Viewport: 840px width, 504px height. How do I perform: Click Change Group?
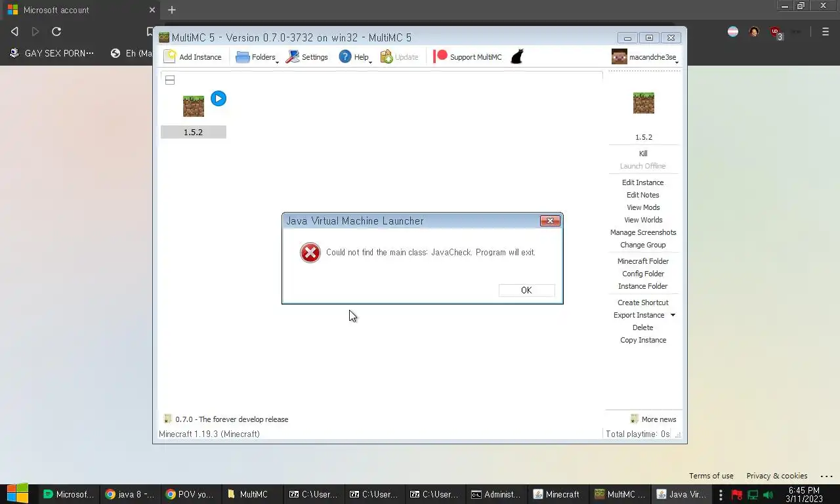tap(643, 245)
